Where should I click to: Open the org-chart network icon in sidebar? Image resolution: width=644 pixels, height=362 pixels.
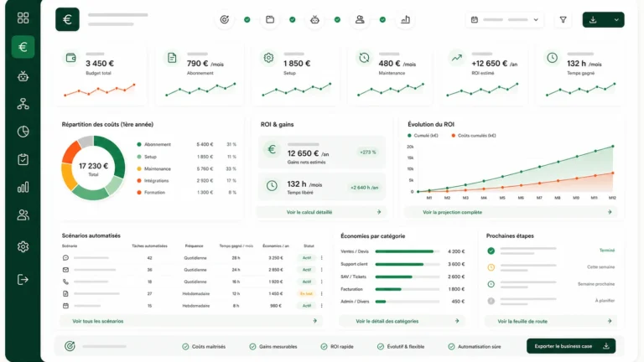coord(23,104)
